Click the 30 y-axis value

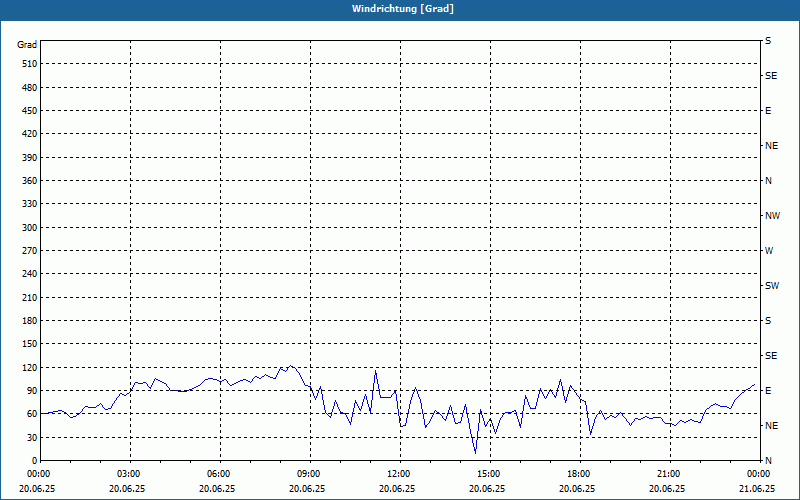tap(32, 437)
